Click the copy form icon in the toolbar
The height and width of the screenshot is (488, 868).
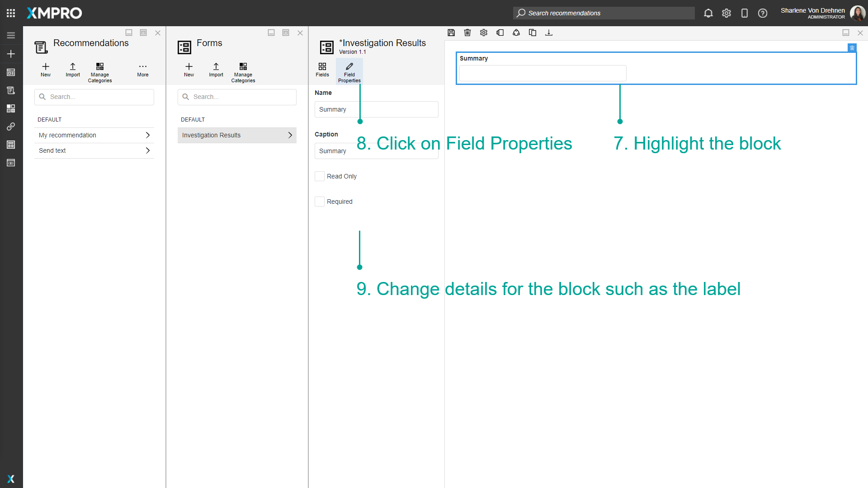pyautogui.click(x=533, y=33)
